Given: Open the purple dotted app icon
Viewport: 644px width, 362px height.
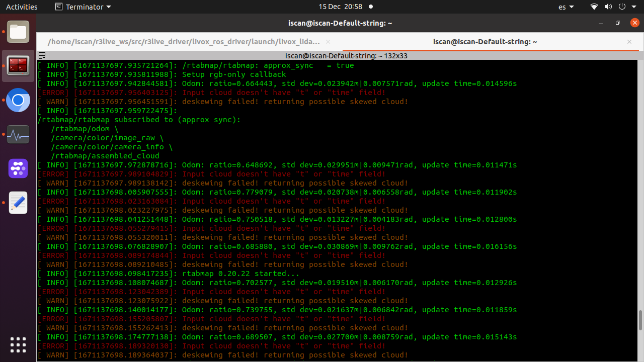Looking at the screenshot, I should [18, 168].
